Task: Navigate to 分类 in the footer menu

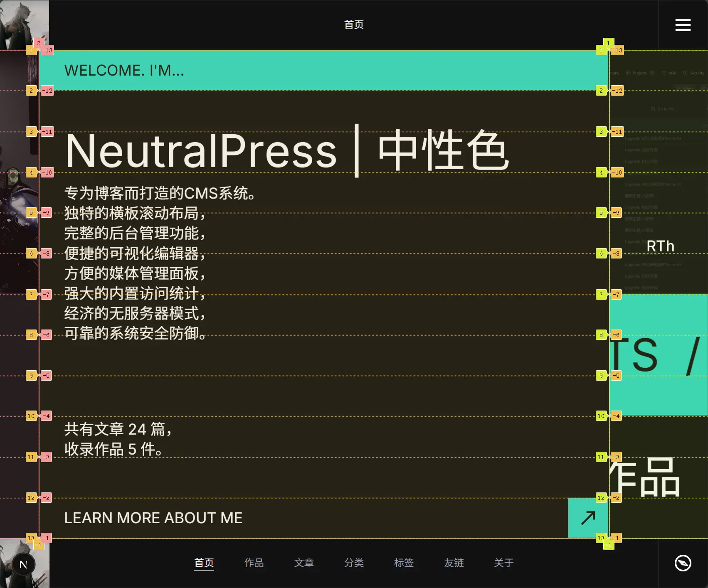Action: (354, 563)
